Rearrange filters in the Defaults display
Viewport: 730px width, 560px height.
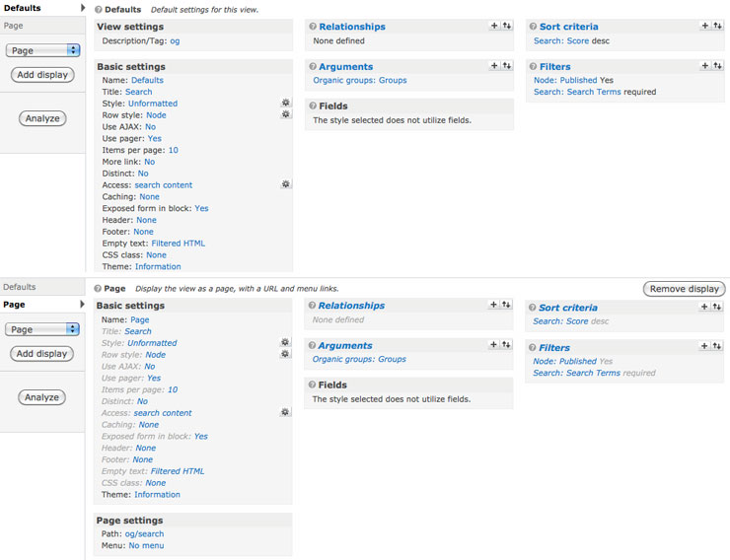(717, 66)
